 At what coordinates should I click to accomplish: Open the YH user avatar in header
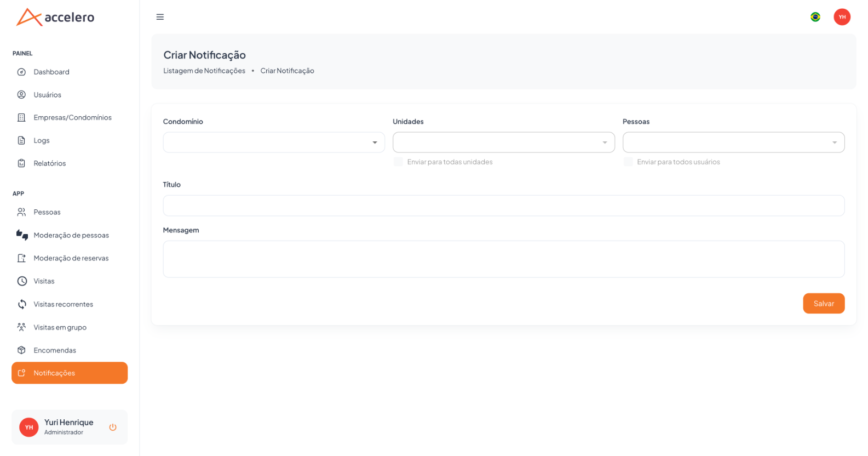coord(842,17)
